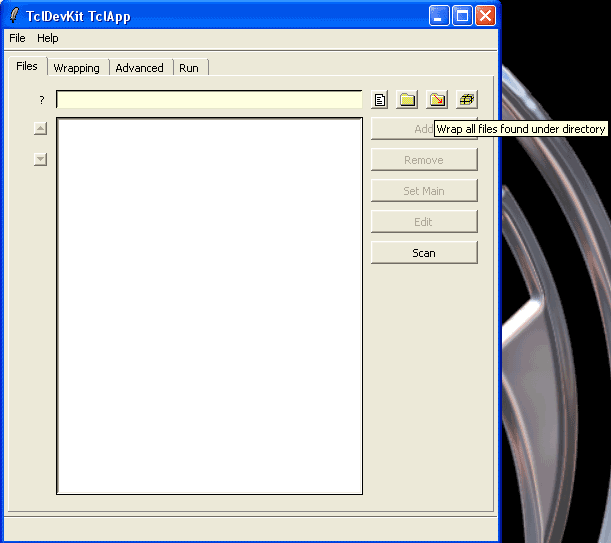The image size is (611, 543).
Task: Click the add directory folder icon
Action: click(407, 100)
